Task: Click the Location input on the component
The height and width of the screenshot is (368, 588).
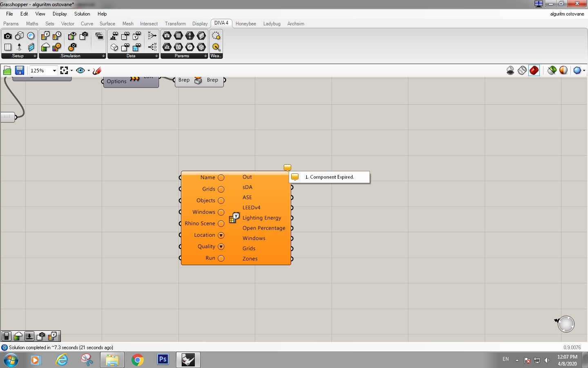Action: tap(205, 235)
